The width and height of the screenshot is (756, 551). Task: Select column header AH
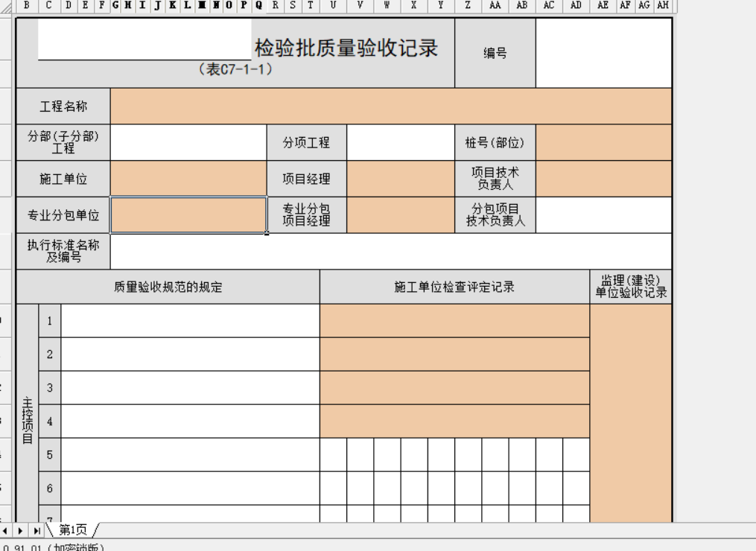coord(663,5)
